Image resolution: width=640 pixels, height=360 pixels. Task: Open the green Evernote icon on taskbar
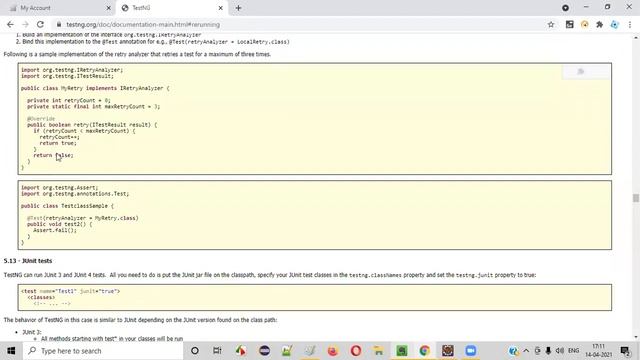tap(402, 351)
